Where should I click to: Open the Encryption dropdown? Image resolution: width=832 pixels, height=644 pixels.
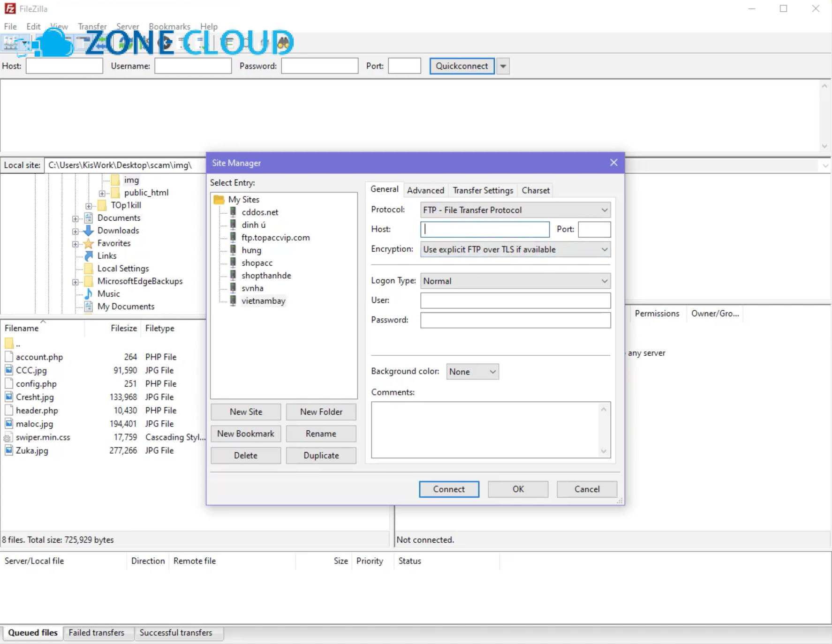(x=515, y=249)
